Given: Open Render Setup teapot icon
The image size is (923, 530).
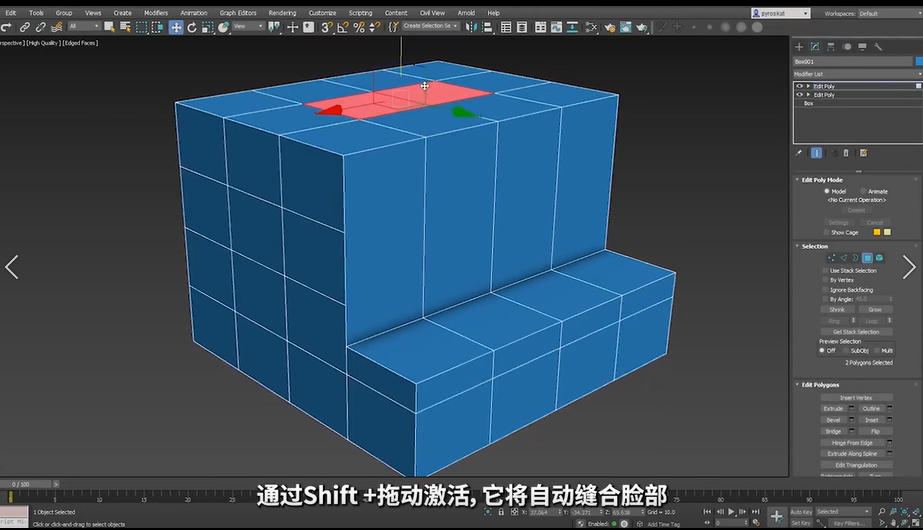Looking at the screenshot, I should [x=609, y=27].
